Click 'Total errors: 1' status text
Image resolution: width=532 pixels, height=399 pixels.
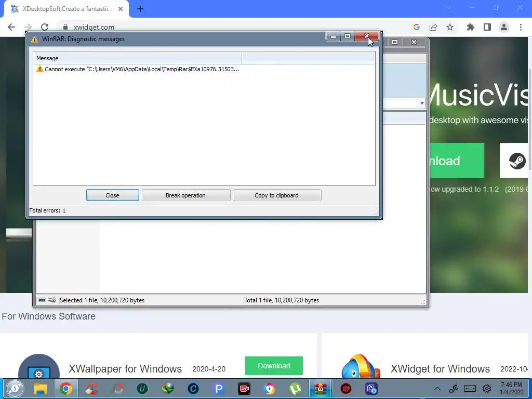(47, 210)
